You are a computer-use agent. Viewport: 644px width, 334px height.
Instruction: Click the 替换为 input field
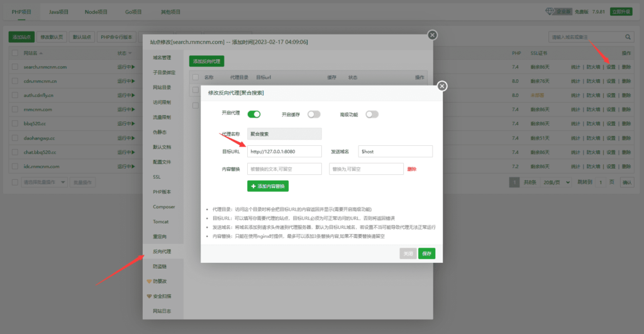(x=366, y=169)
